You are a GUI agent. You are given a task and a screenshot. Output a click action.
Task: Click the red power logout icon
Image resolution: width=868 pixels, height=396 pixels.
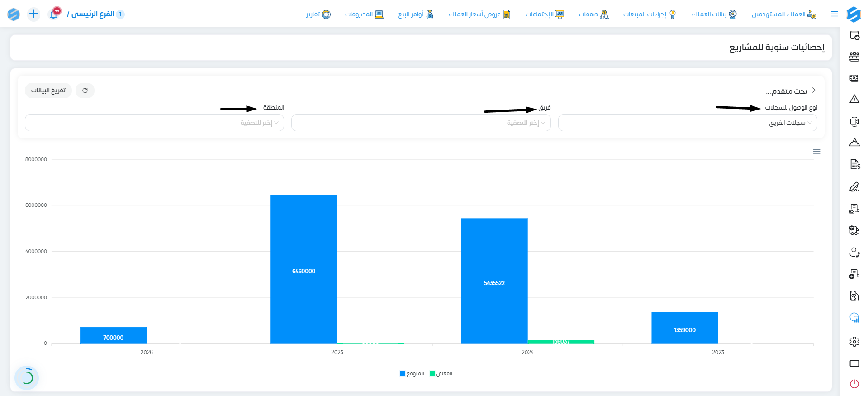[854, 384]
